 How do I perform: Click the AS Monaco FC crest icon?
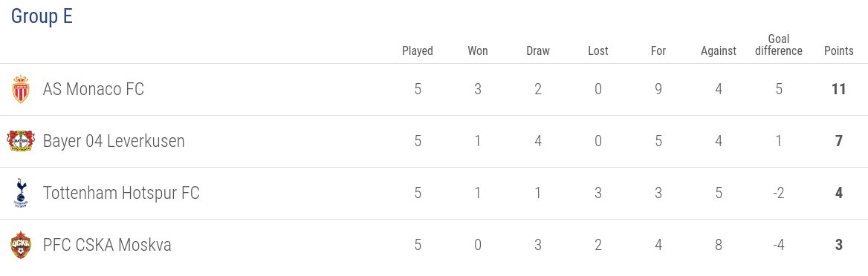21,89
